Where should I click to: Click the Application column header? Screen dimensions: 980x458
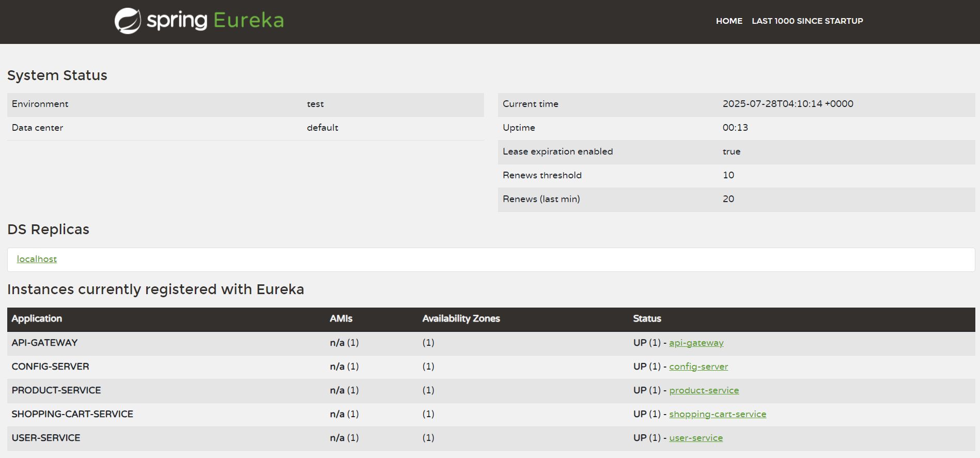[37, 319]
